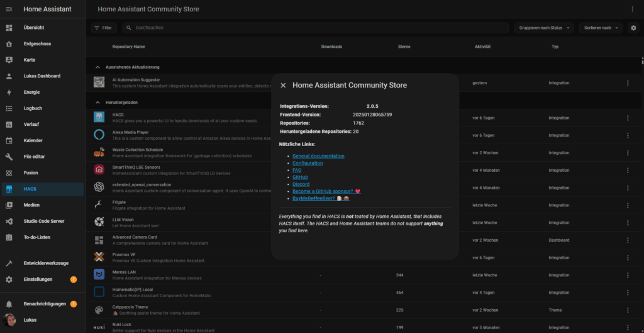The image size is (644, 333).
Task: Sort by the Typ column header
Action: pos(555,47)
